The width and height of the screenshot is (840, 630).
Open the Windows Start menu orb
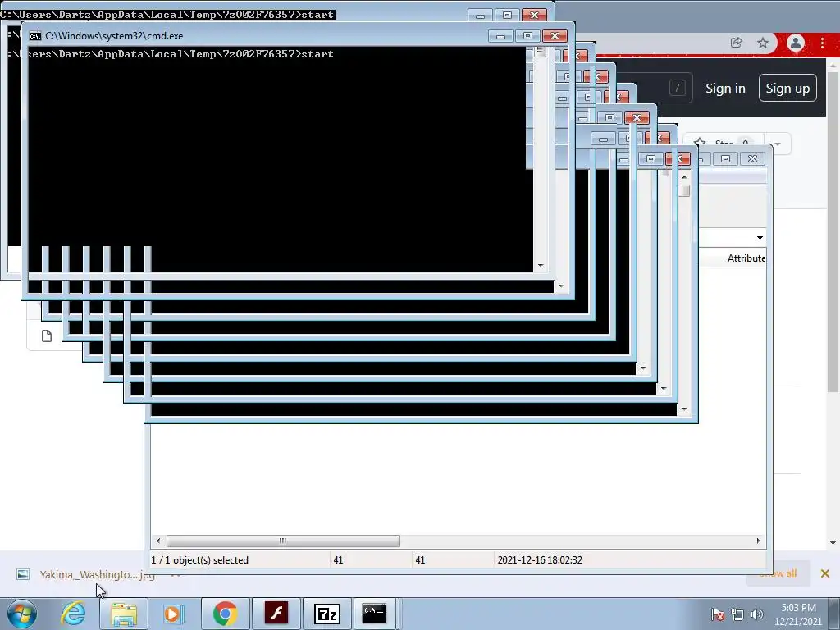coord(22,614)
